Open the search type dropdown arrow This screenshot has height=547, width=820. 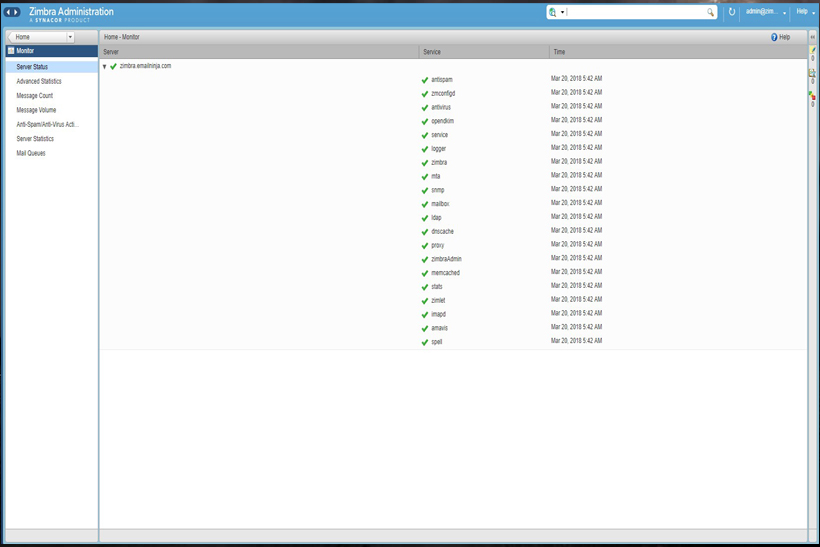pos(562,12)
